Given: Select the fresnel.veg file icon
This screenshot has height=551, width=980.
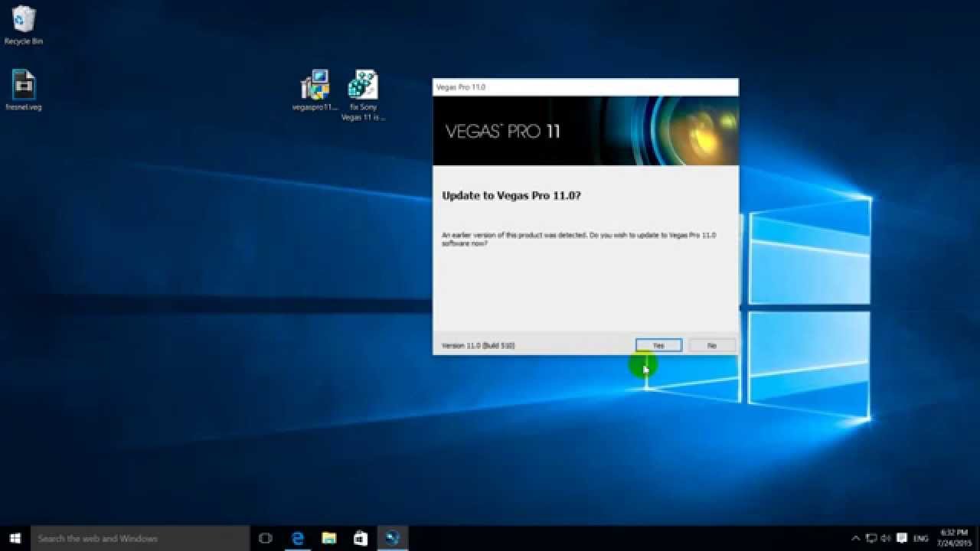Looking at the screenshot, I should coord(24,90).
